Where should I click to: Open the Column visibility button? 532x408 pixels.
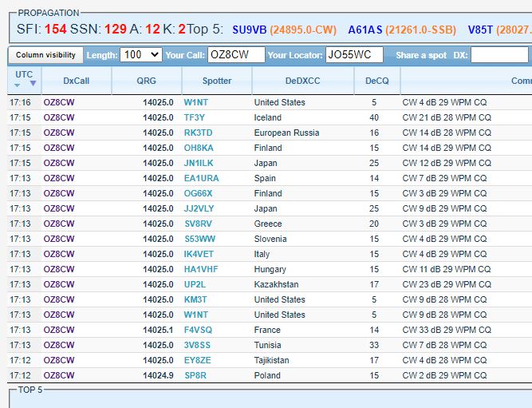point(45,55)
